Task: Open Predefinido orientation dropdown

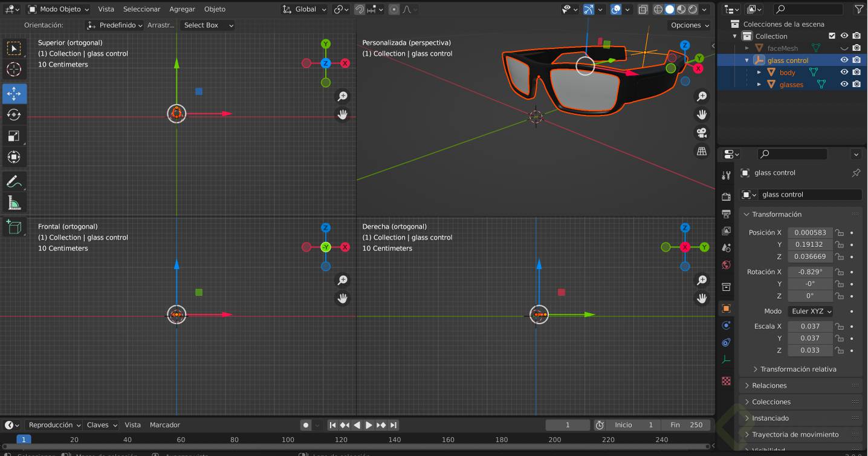Action: pos(115,25)
